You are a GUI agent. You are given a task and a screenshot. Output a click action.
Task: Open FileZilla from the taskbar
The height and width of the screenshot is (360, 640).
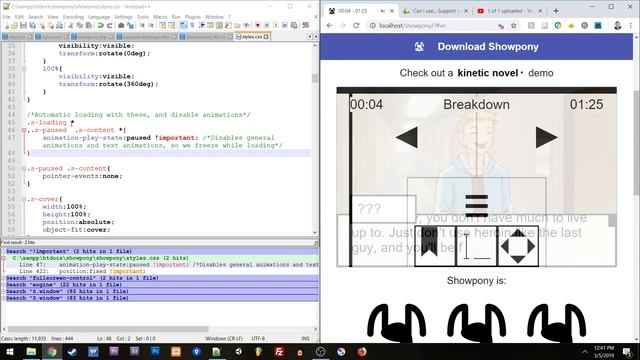pyautogui.click(x=279, y=351)
